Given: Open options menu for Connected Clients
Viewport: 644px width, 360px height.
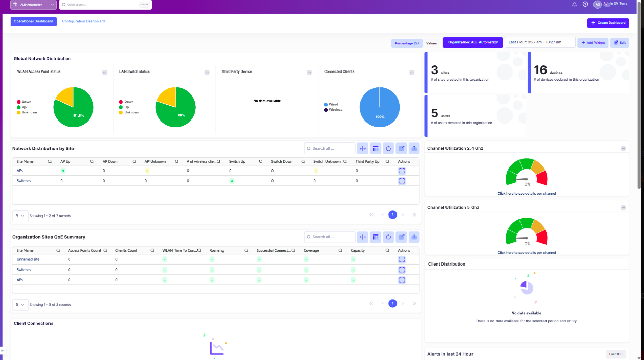Looking at the screenshot, I should click(x=412, y=73).
